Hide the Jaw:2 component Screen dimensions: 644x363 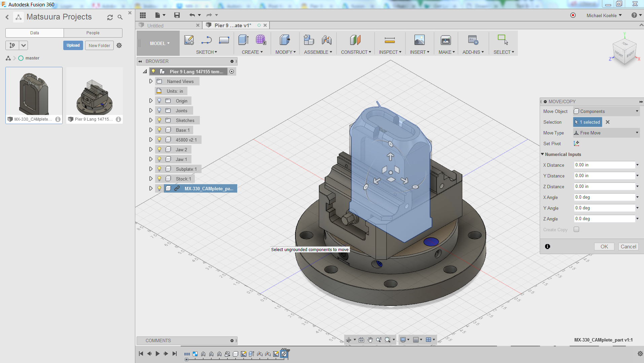[x=159, y=150]
